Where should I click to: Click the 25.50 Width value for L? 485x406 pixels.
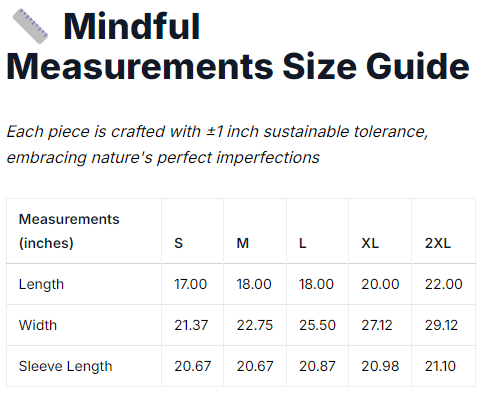(x=317, y=325)
